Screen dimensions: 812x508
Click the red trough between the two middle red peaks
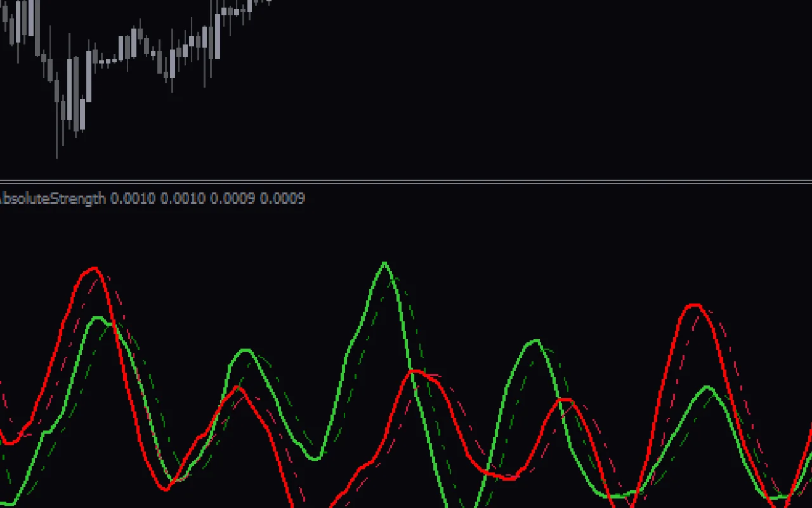coord(507,478)
